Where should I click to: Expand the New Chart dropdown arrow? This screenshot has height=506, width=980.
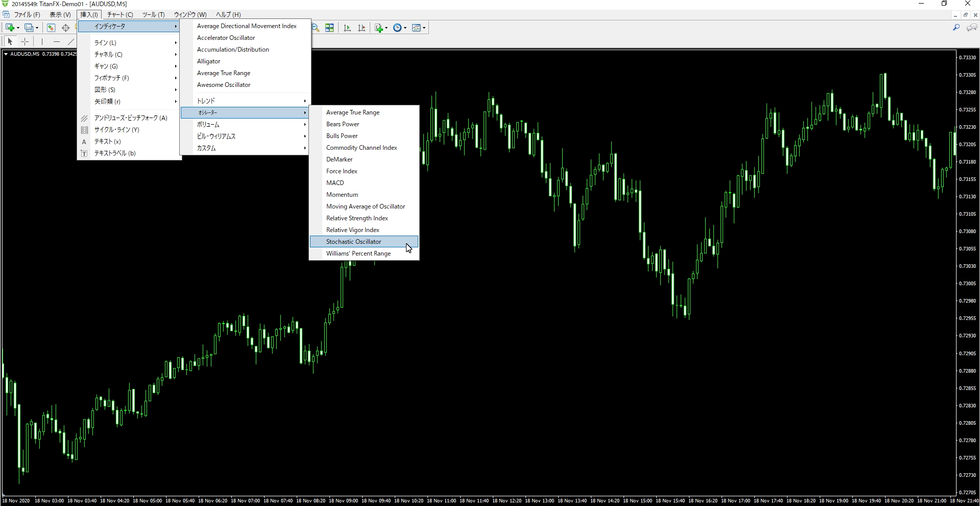18,28
